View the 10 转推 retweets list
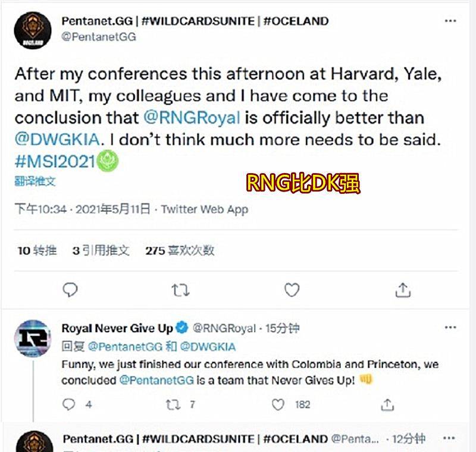Screen dimensions: 476x452 click(x=37, y=250)
